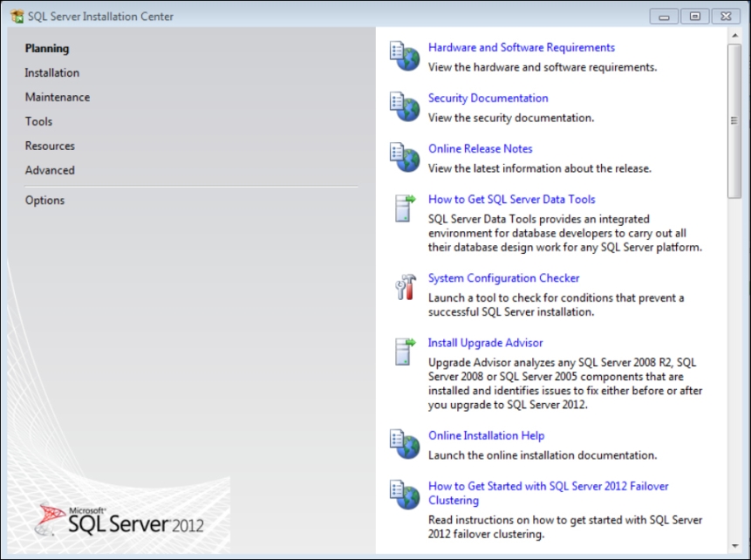
Task: Open the Advanced category
Action: (x=50, y=171)
